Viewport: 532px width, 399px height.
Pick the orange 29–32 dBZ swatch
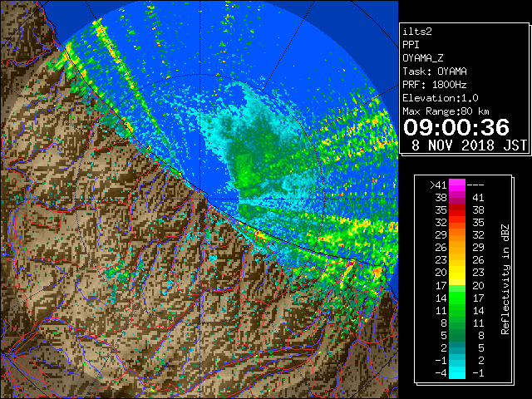pos(457,234)
